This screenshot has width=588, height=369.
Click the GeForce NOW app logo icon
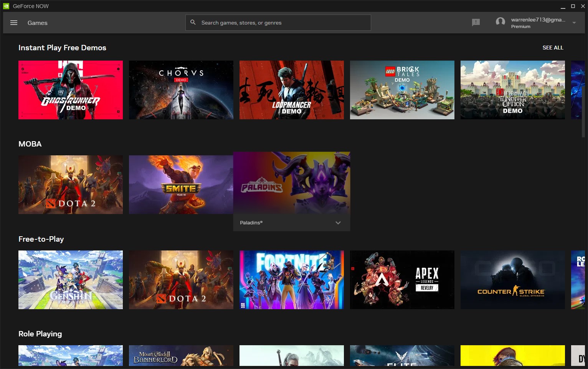click(x=6, y=6)
